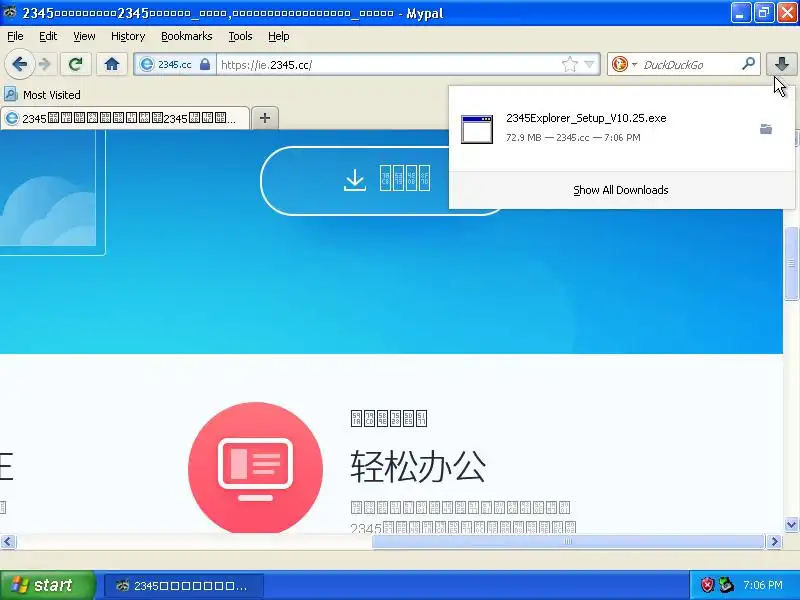Click vertical scrollbar down arrow
800x600 pixels.
[791, 524]
